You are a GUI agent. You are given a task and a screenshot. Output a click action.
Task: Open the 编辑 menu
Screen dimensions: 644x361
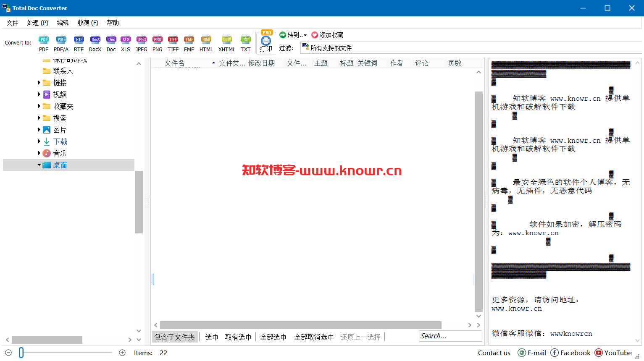coord(63,23)
